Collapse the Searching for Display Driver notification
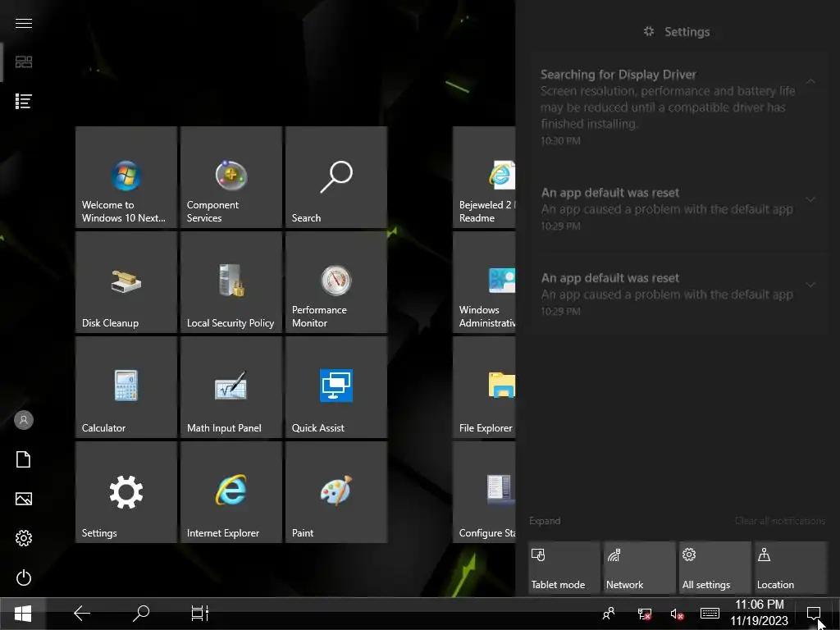 tap(811, 81)
